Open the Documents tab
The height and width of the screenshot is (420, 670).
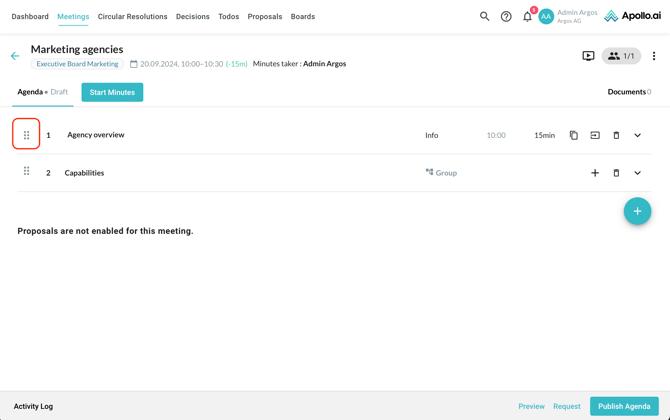[x=628, y=92]
